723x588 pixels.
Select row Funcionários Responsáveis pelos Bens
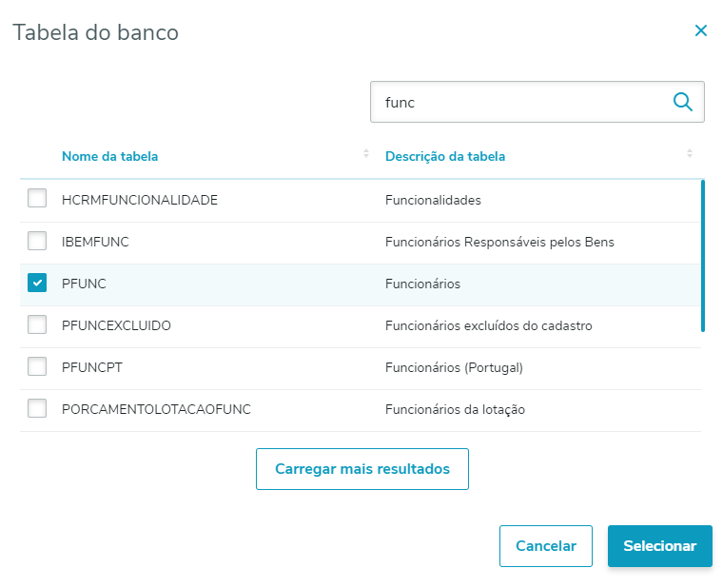tap(499, 242)
